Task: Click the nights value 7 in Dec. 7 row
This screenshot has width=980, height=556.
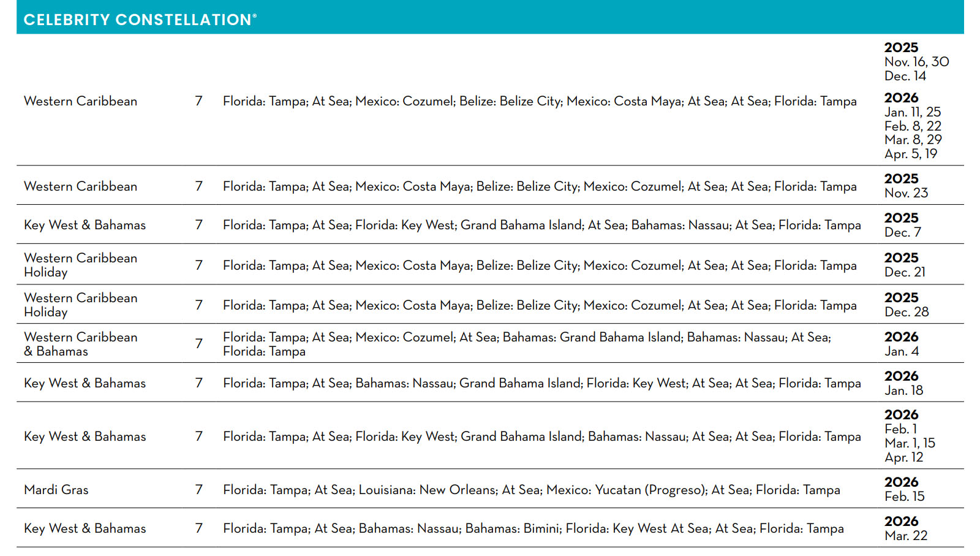Action: point(199,225)
